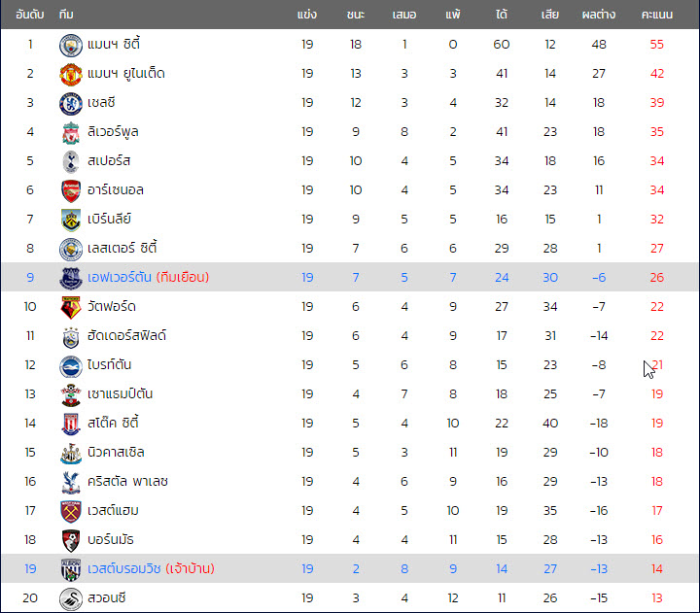This screenshot has width=700, height=613.
Task: Click the Chelsea club crest
Action: point(71,104)
